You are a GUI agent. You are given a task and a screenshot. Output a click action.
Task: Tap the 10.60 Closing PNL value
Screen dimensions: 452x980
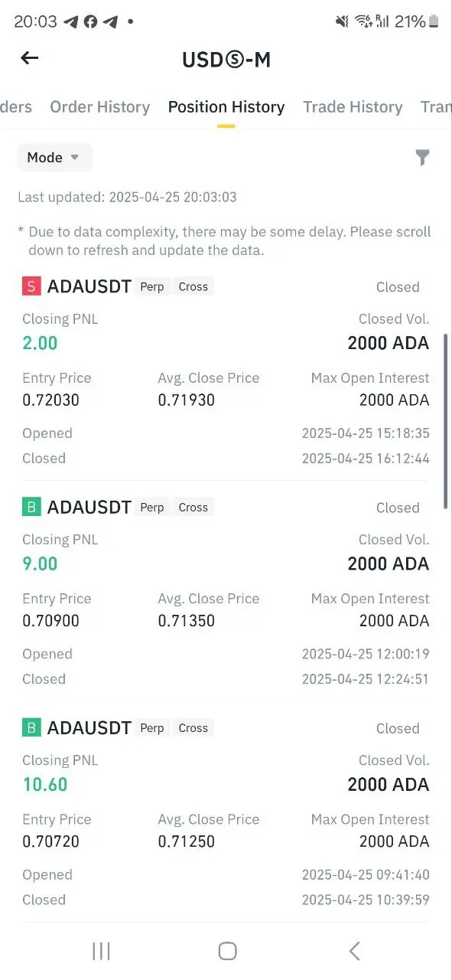(44, 784)
